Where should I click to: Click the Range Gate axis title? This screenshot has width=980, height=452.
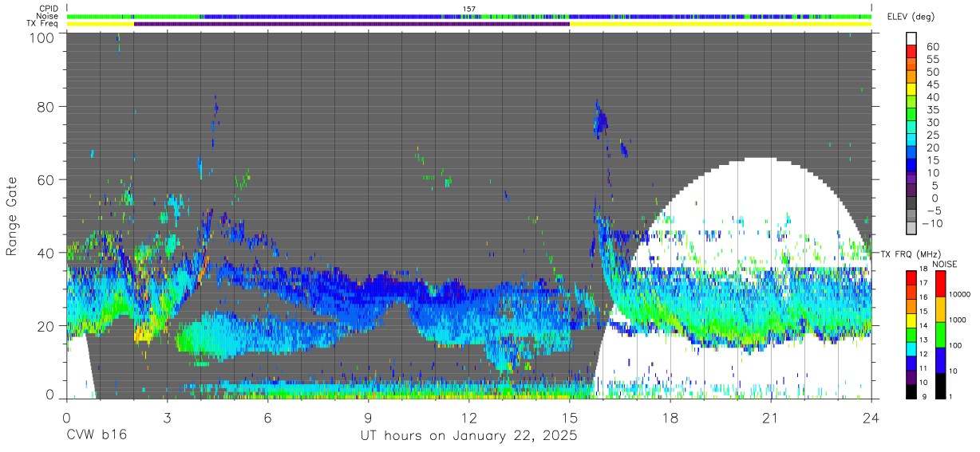click(12, 217)
